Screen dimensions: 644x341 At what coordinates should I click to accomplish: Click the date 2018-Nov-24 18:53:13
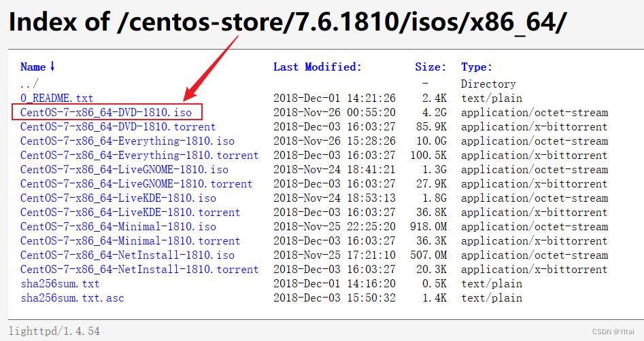(x=335, y=198)
